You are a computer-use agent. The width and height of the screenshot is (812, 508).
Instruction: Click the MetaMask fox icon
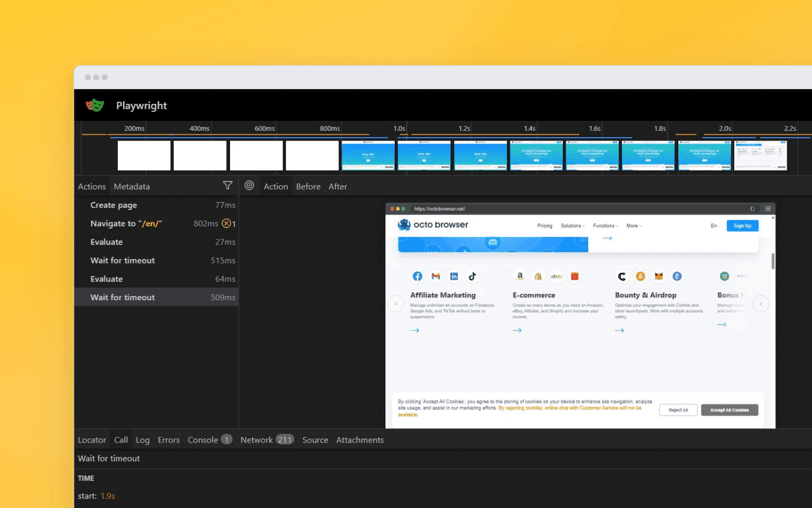[659, 276]
